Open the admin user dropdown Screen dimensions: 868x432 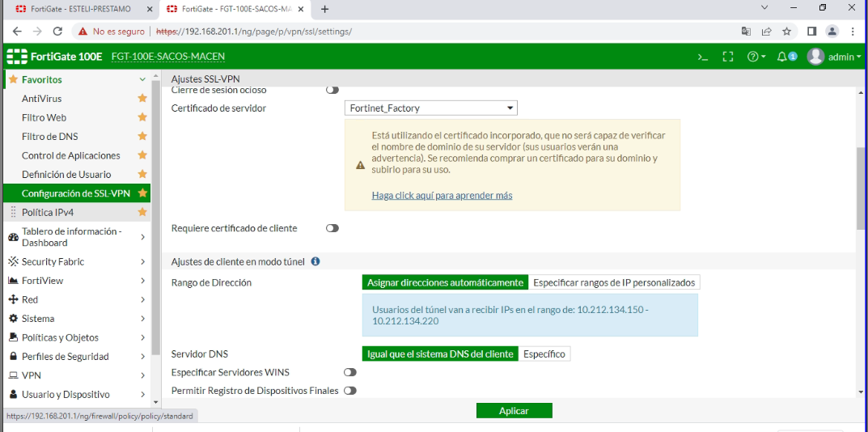click(834, 57)
